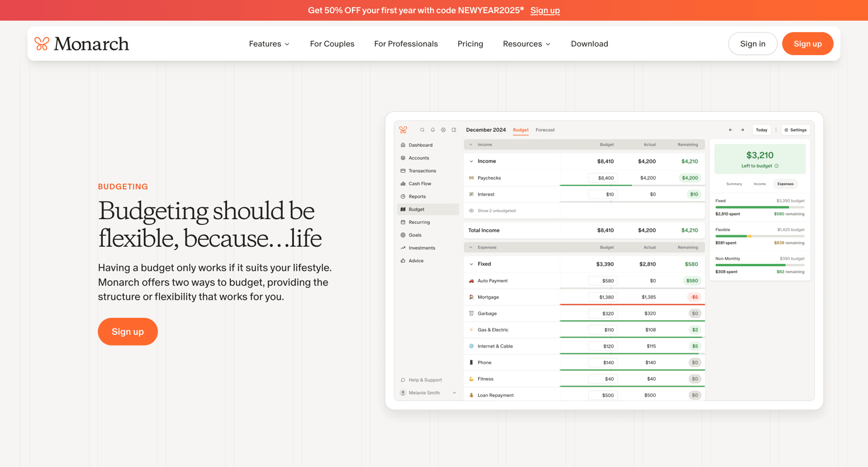Go to next month with right arrow
Viewport: 868px width, 467px height.
pos(742,130)
